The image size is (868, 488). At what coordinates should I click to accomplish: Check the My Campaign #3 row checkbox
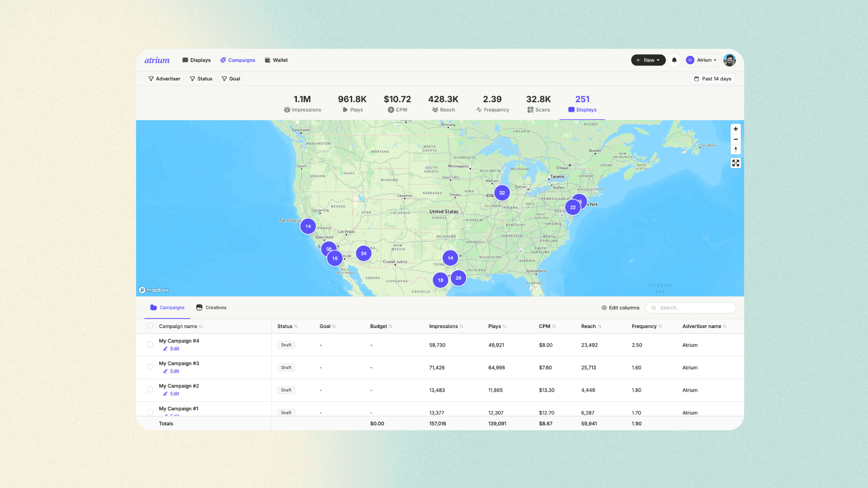point(150,367)
